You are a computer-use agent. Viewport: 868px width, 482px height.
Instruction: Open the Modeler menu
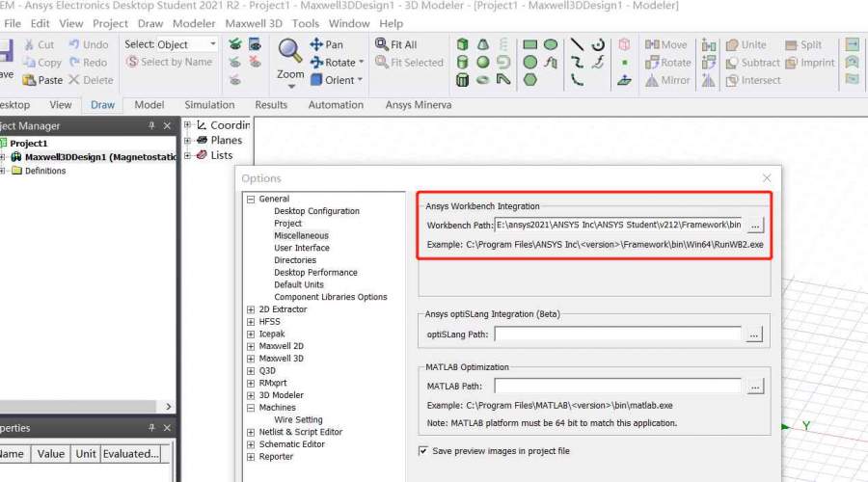(194, 23)
